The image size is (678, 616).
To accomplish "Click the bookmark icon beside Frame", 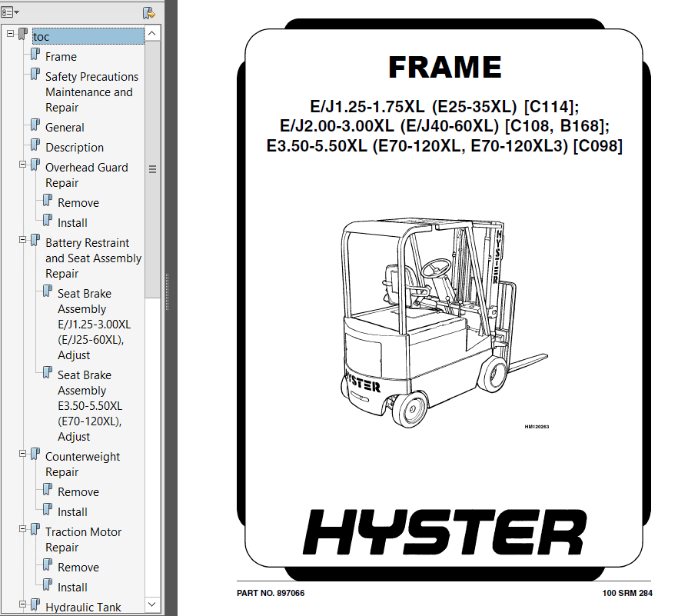I will point(35,55).
